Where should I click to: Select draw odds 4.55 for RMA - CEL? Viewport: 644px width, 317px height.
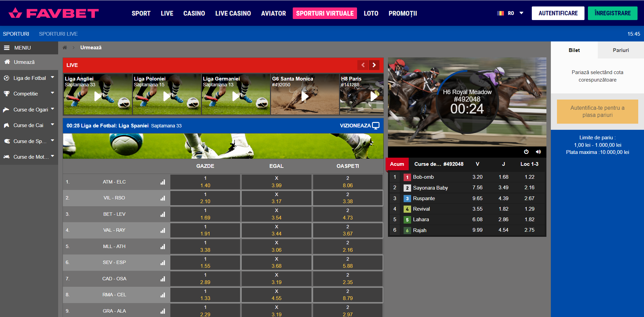(x=276, y=295)
